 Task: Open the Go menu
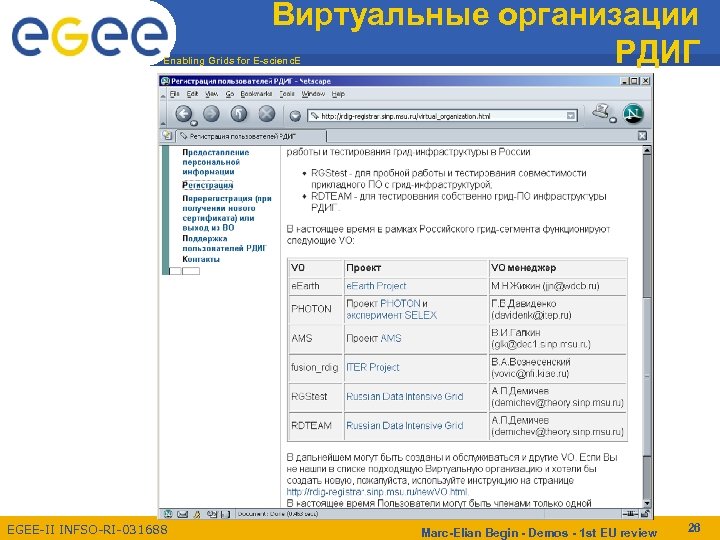point(230,94)
